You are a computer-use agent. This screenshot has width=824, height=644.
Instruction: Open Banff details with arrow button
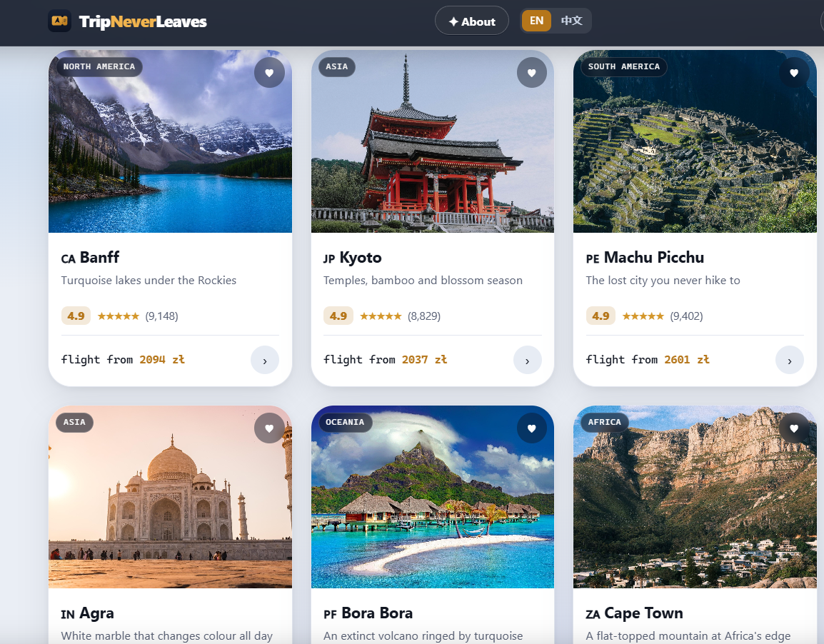(x=264, y=361)
